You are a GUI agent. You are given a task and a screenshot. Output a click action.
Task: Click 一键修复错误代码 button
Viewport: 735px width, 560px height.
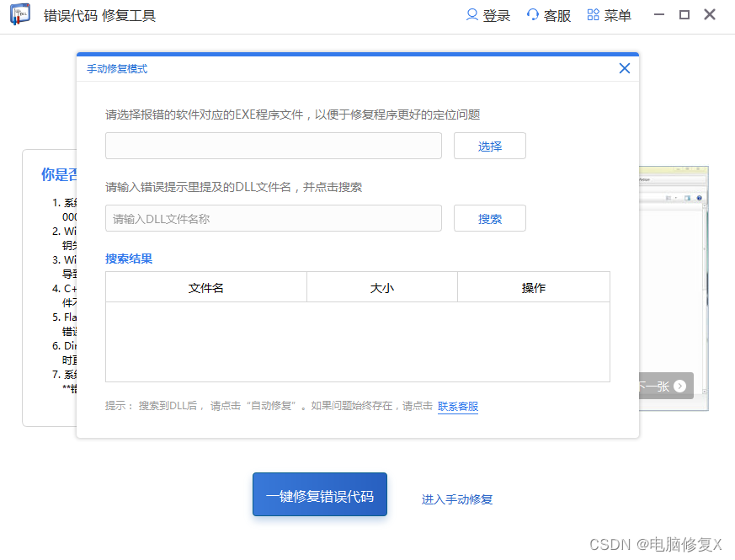pyautogui.click(x=320, y=494)
